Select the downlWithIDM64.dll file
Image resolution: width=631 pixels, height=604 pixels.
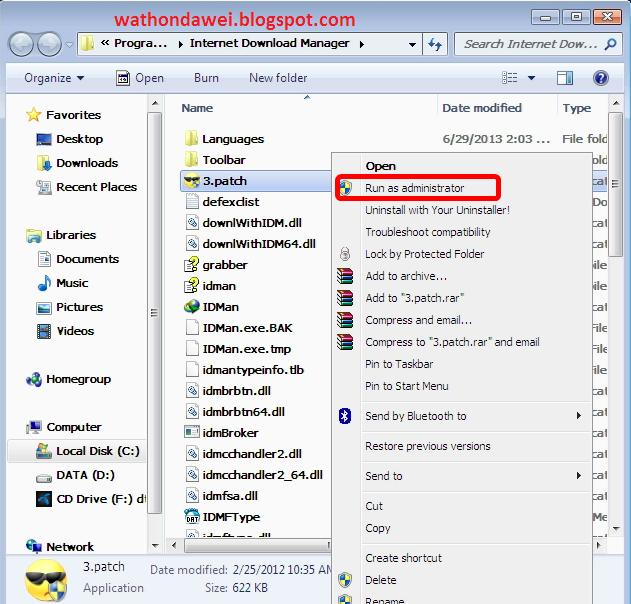click(x=259, y=244)
